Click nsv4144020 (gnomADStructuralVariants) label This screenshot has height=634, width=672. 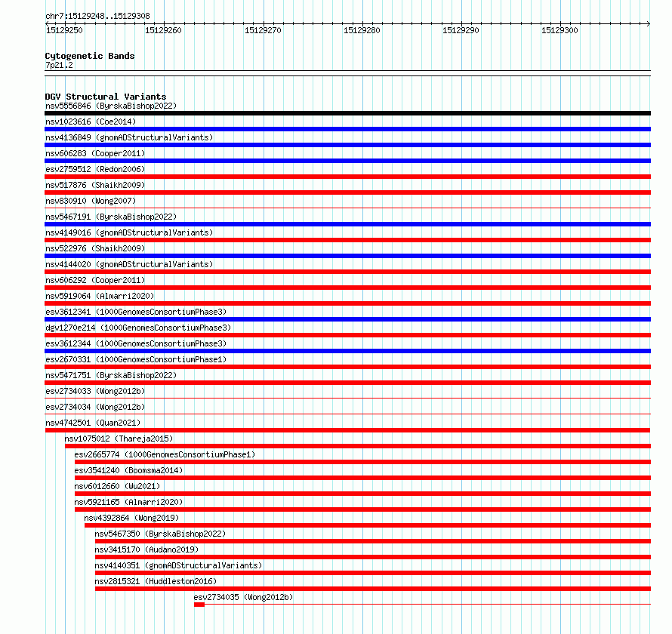coord(129,264)
